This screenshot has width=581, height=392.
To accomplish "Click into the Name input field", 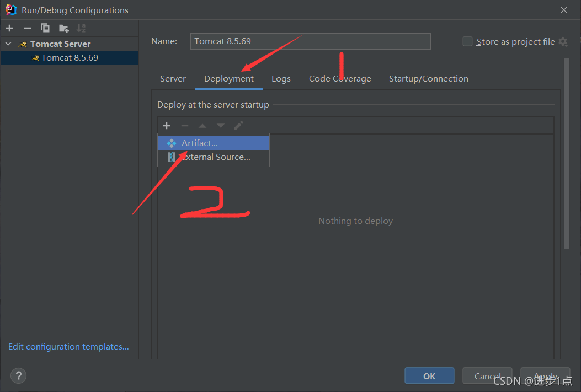I will (311, 41).
